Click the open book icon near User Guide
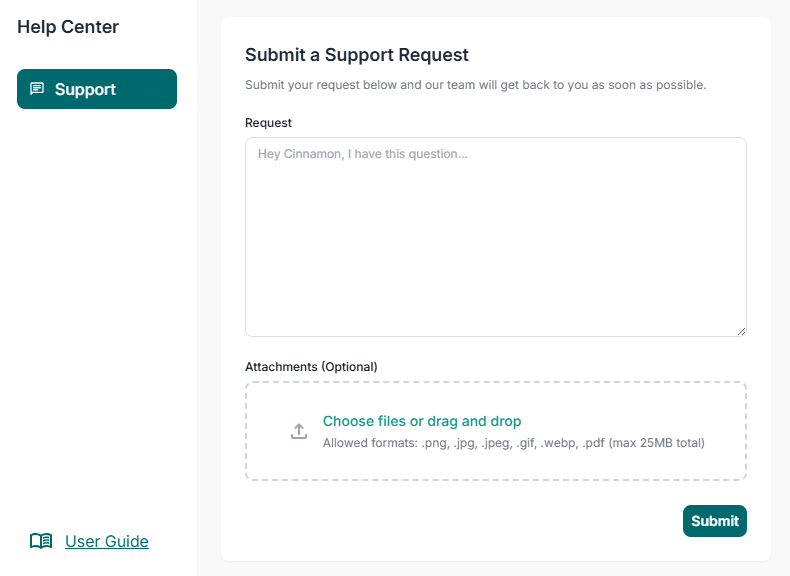790x576 pixels. point(41,541)
